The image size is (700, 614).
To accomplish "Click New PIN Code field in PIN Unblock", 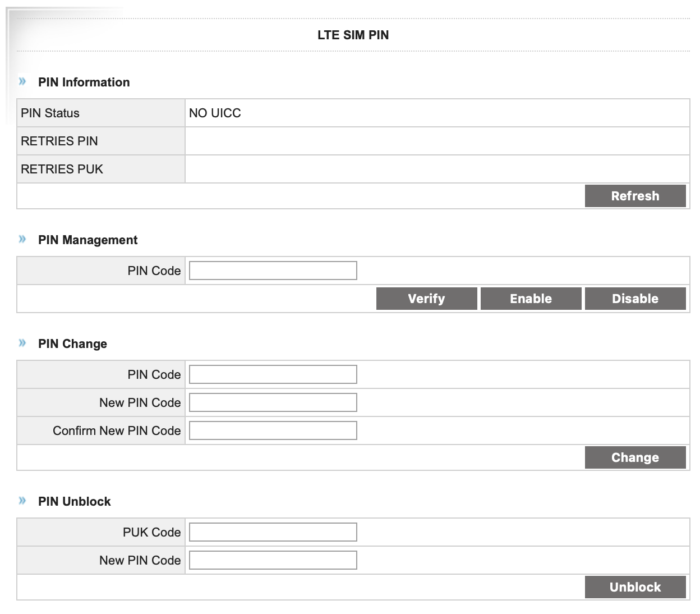I will tap(273, 560).
